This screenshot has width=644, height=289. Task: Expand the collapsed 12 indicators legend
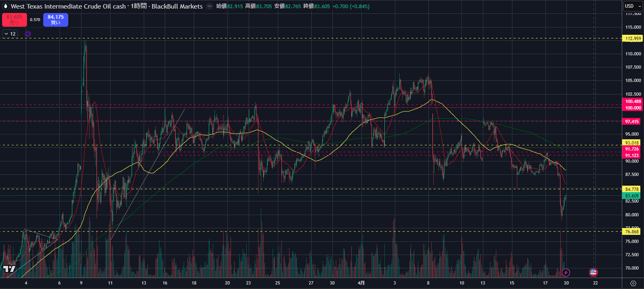[x=10, y=34]
